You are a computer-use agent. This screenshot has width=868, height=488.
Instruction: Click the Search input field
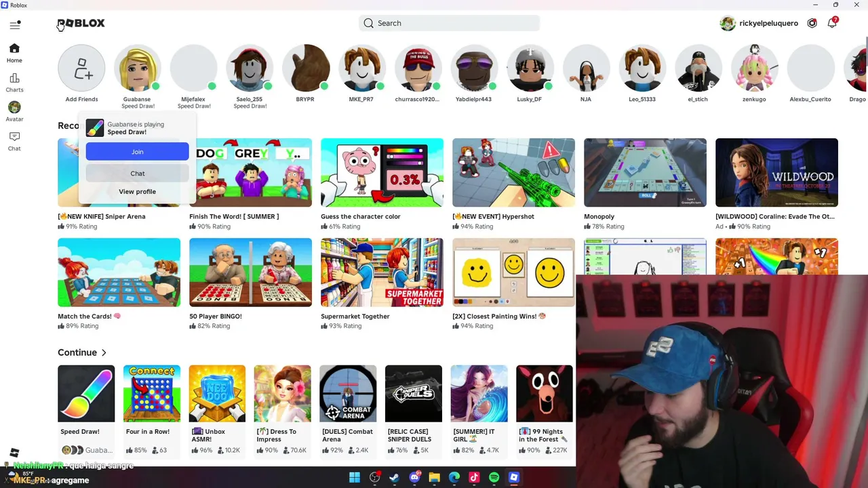(449, 23)
